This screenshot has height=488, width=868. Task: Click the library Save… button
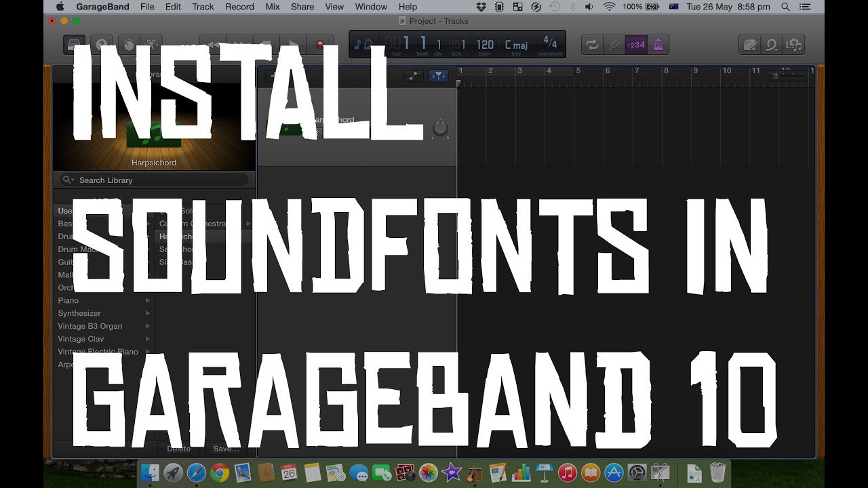click(x=226, y=449)
